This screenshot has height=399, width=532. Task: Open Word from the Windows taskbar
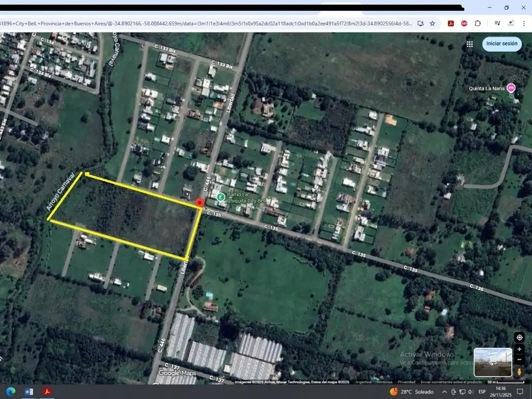(x=29, y=392)
